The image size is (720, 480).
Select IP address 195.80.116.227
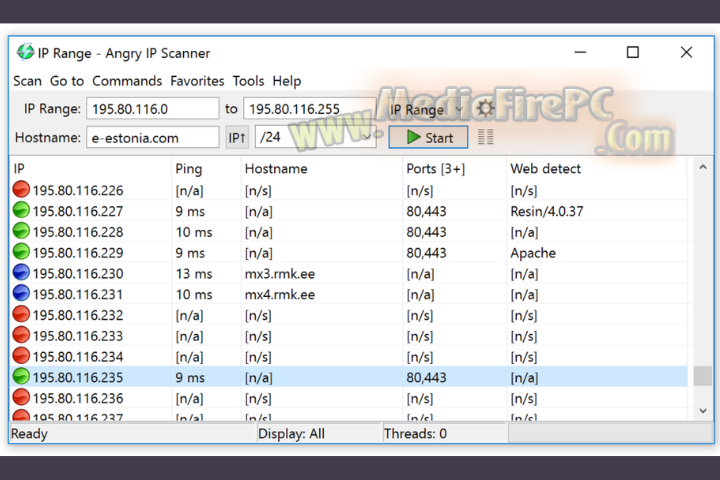(x=78, y=211)
